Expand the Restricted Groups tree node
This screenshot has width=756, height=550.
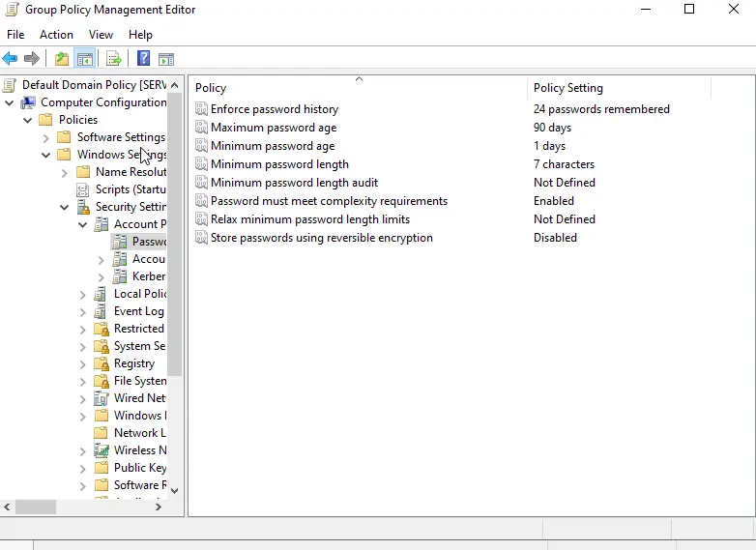tap(83, 329)
